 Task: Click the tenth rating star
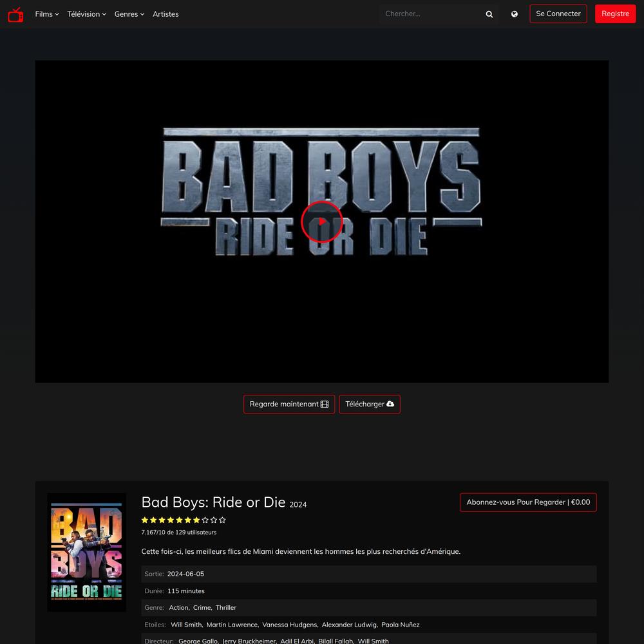tap(222, 520)
